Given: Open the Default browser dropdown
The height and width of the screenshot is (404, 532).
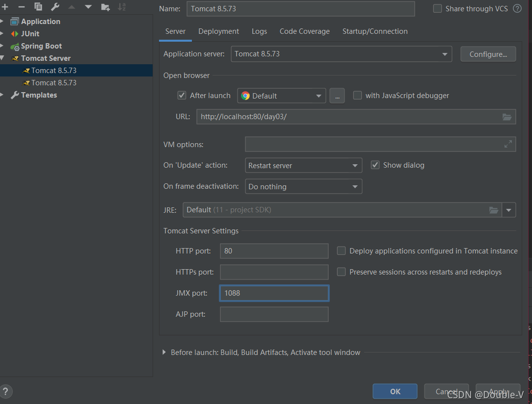Looking at the screenshot, I should pyautogui.click(x=282, y=96).
